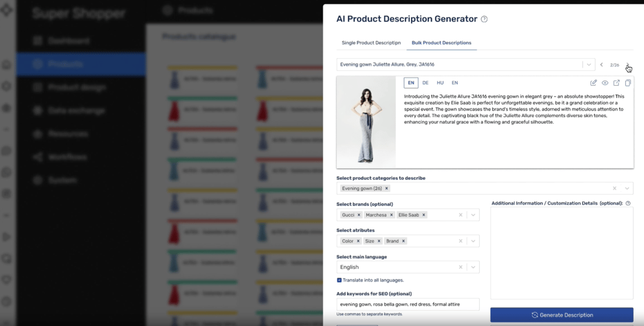Expand the product selector dropdown
644x326 pixels.
click(589, 65)
